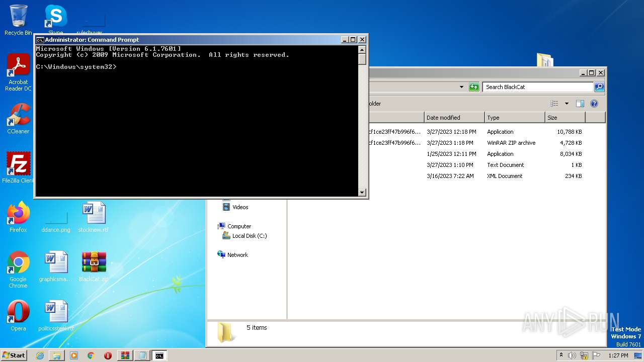Screen dimensions: 644x362
Task: Maximize the Command Prompt window
Action: [x=353, y=40]
